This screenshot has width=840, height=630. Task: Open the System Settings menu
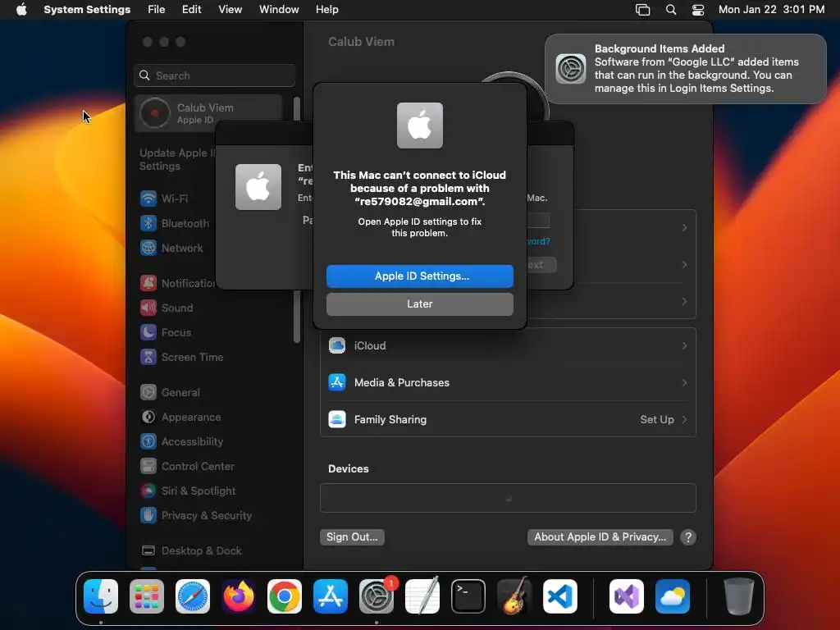pyautogui.click(x=87, y=10)
